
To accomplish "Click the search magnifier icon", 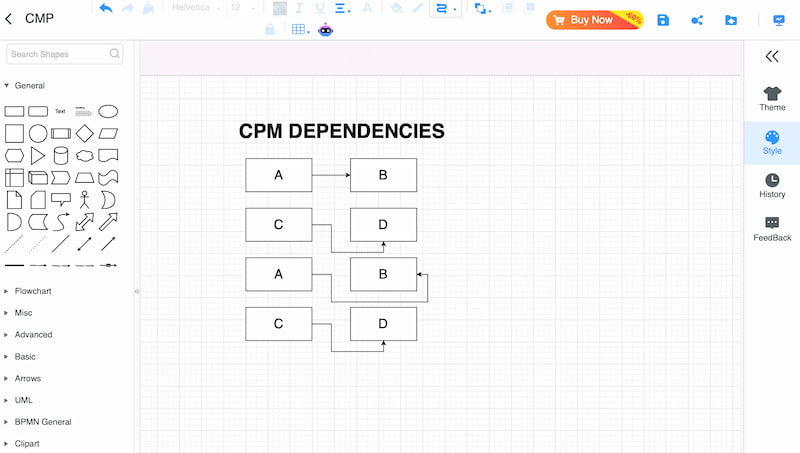I will pos(115,54).
